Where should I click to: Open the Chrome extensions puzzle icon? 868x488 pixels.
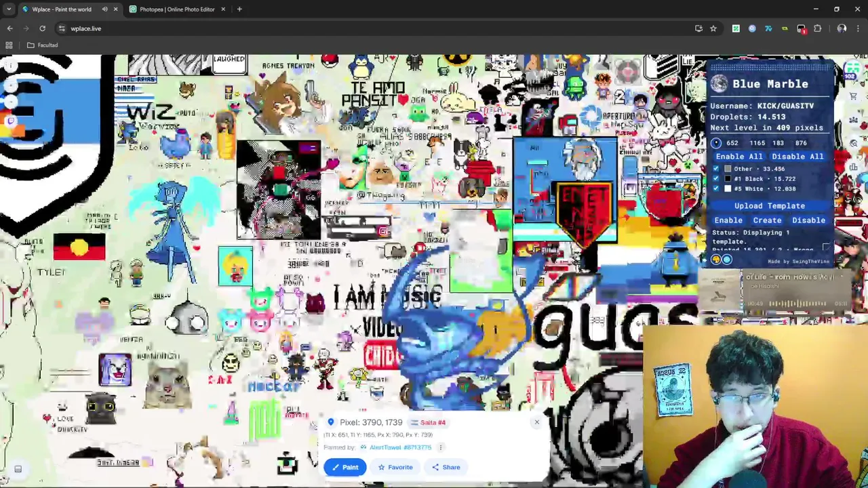click(x=817, y=28)
